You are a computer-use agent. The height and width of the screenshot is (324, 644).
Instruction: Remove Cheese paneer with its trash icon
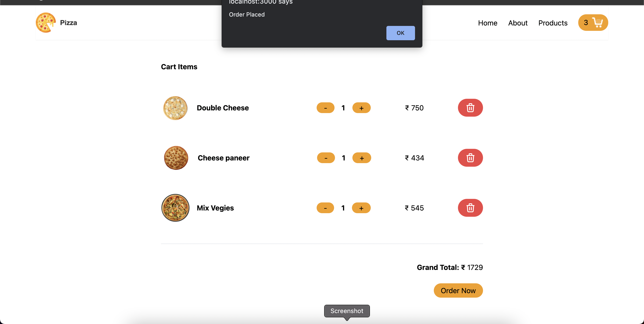470,158
